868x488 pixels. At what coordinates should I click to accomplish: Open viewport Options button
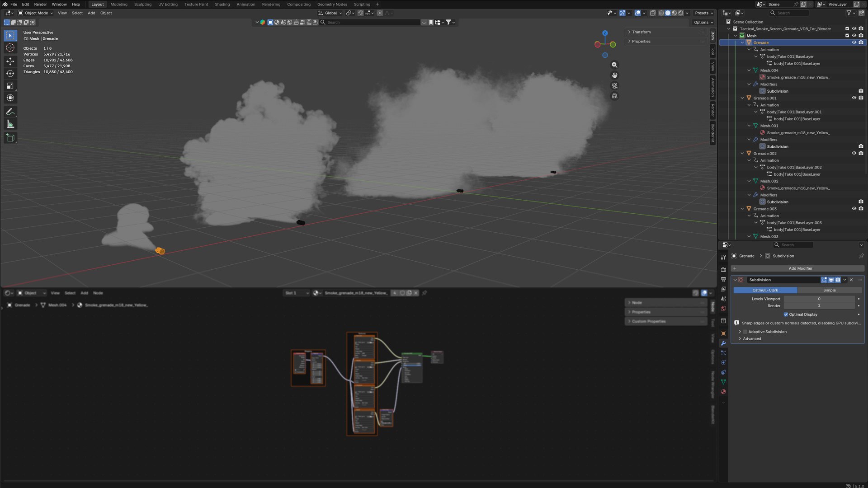pos(703,23)
